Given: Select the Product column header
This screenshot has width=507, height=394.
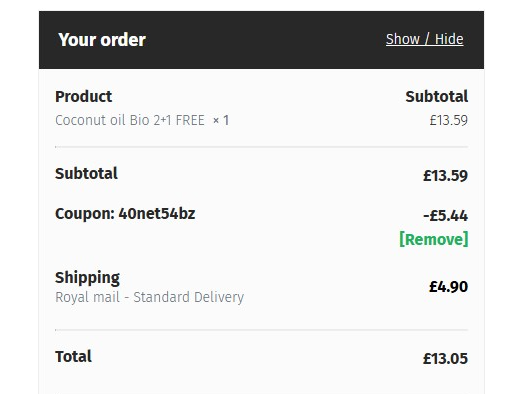Looking at the screenshot, I should click(83, 97).
